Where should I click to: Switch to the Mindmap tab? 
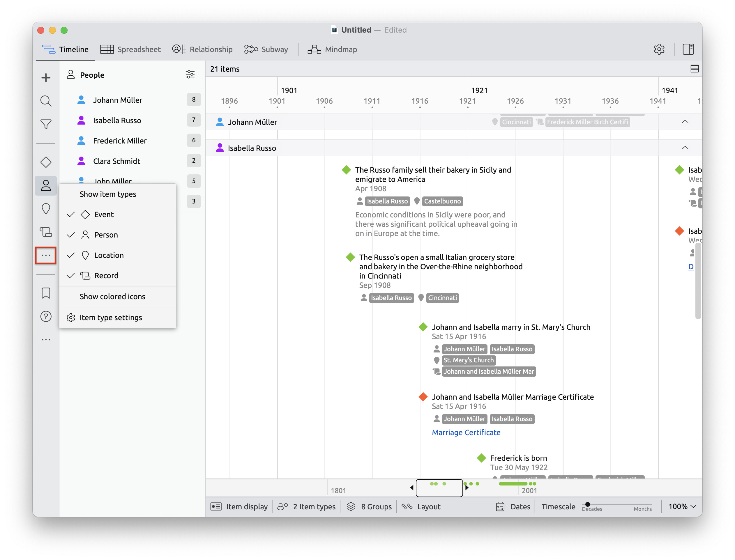332,49
